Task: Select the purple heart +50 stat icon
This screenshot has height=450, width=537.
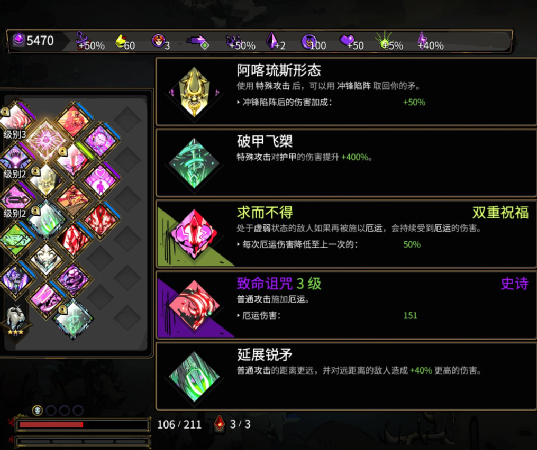Action: click(347, 40)
